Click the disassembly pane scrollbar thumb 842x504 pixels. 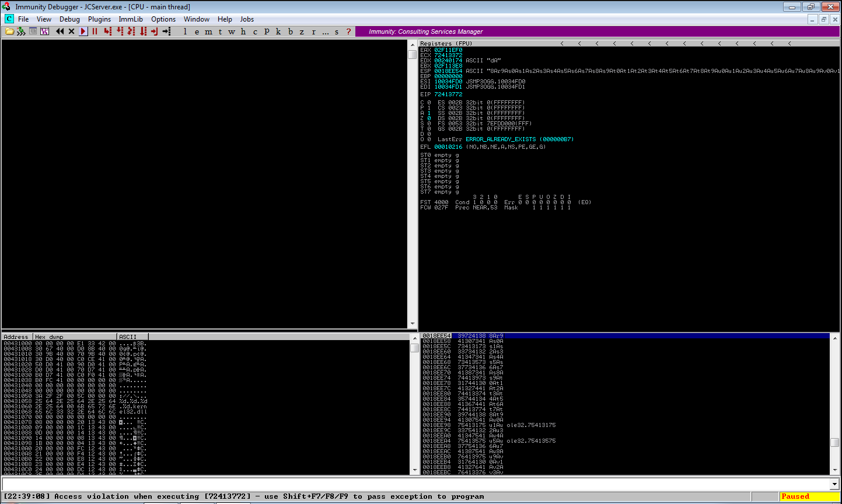click(413, 54)
